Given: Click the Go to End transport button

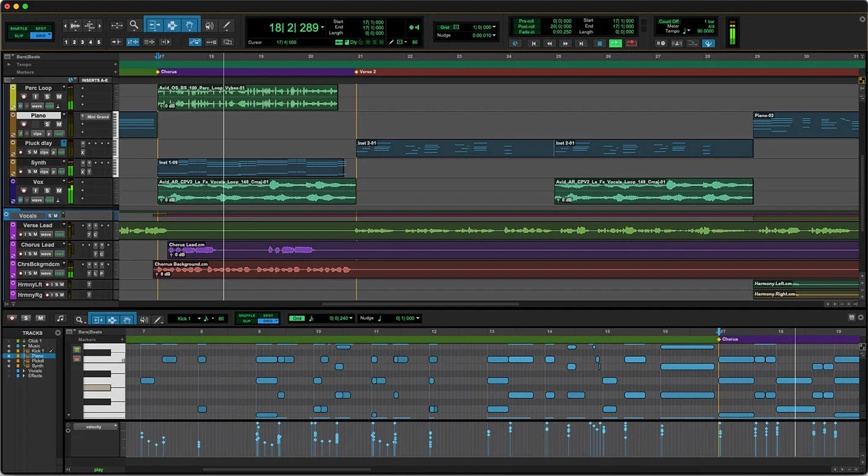Looking at the screenshot, I should (581, 43).
